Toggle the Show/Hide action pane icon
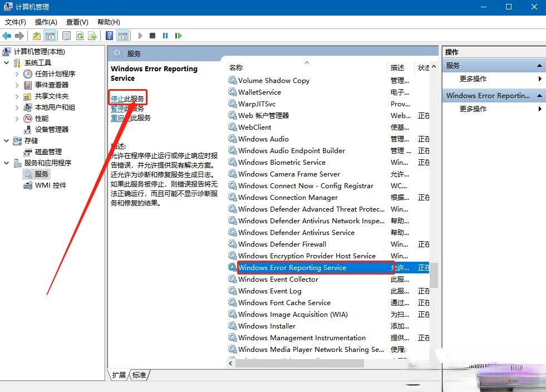Viewport: 546px width, 392px height. (x=123, y=36)
